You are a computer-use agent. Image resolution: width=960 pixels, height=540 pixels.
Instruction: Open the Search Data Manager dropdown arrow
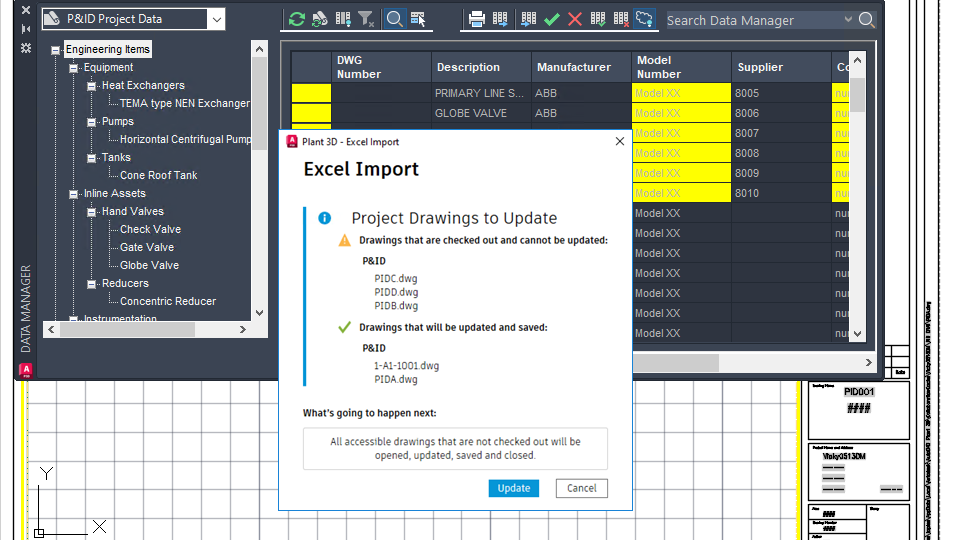pyautogui.click(x=848, y=20)
